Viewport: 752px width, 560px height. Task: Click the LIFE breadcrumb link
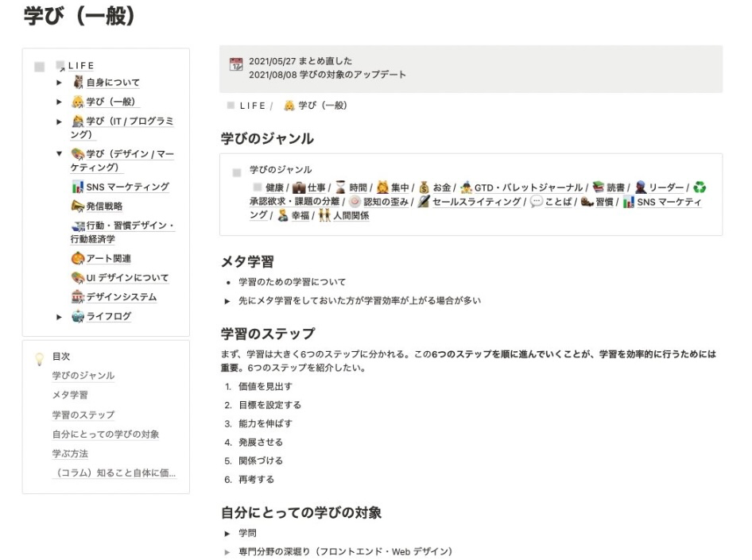click(252, 106)
